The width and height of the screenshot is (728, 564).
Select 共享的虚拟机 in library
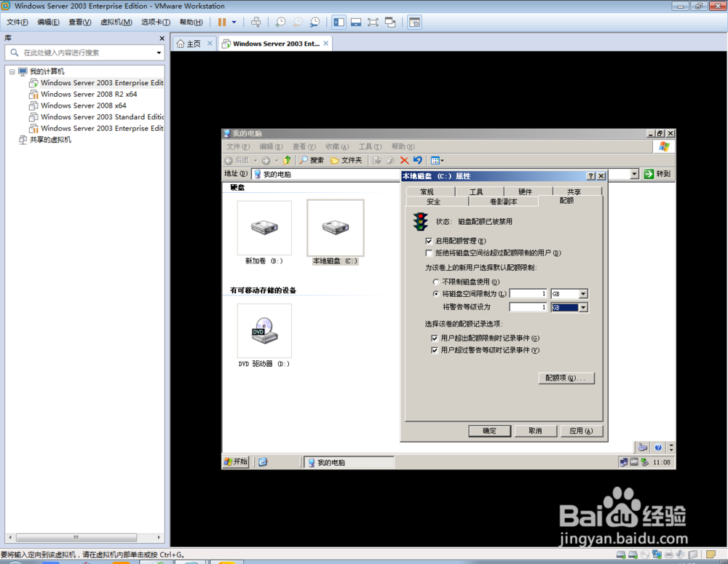pyautogui.click(x=50, y=140)
